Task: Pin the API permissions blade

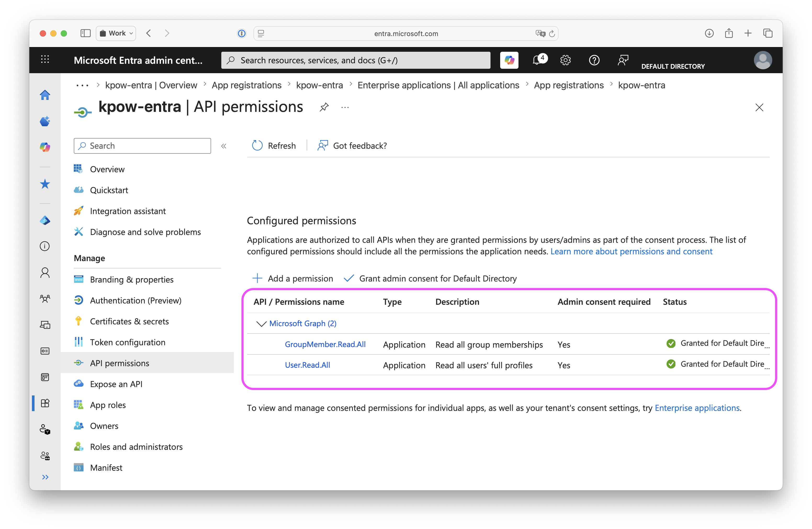Action: point(324,107)
